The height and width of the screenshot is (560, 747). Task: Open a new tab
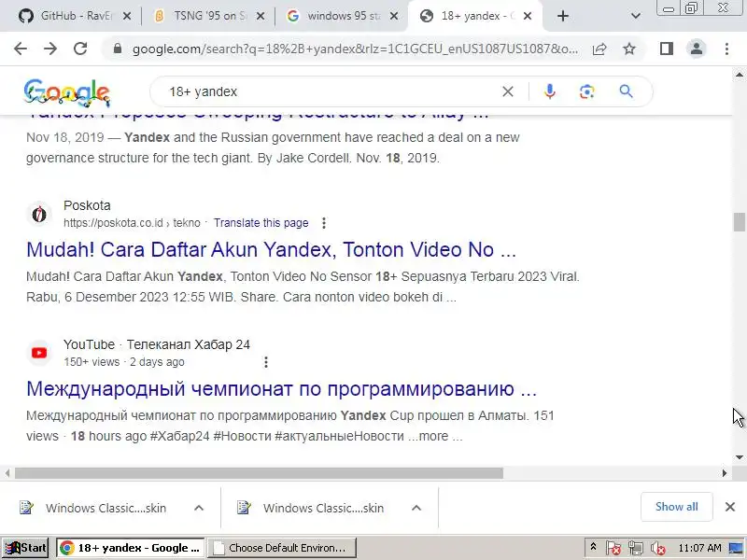563,16
